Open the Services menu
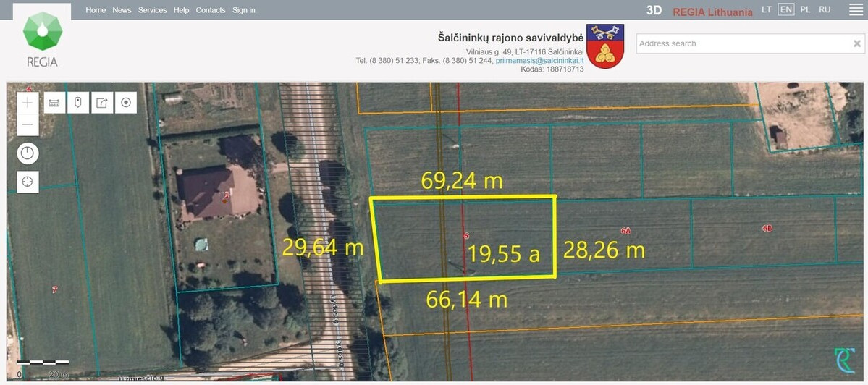The width and height of the screenshot is (868, 385). pyautogui.click(x=152, y=10)
